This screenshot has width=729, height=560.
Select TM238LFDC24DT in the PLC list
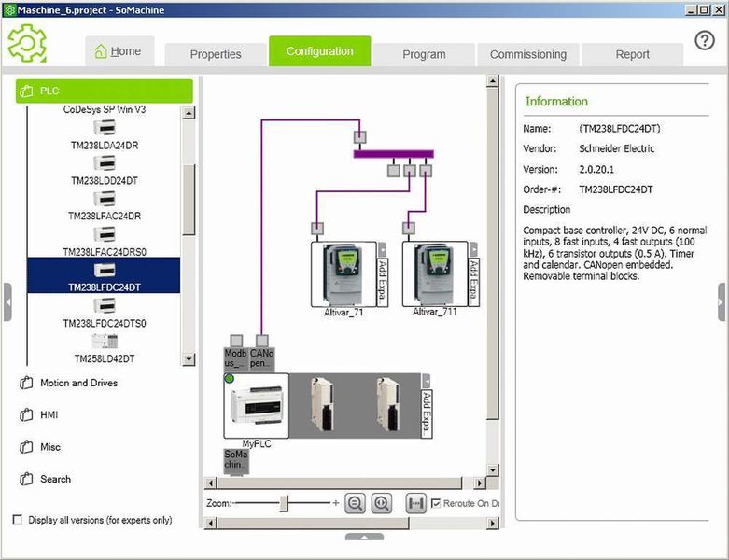(x=105, y=276)
